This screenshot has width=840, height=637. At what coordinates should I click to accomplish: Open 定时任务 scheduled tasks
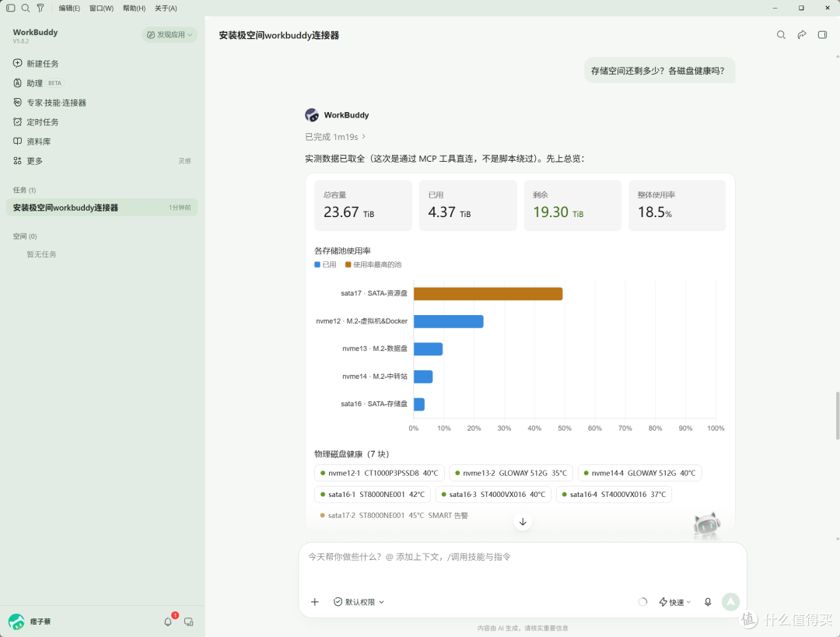[36, 122]
